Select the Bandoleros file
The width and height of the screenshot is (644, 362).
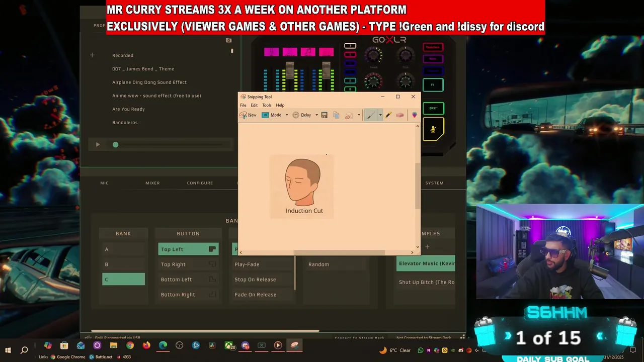click(x=125, y=123)
